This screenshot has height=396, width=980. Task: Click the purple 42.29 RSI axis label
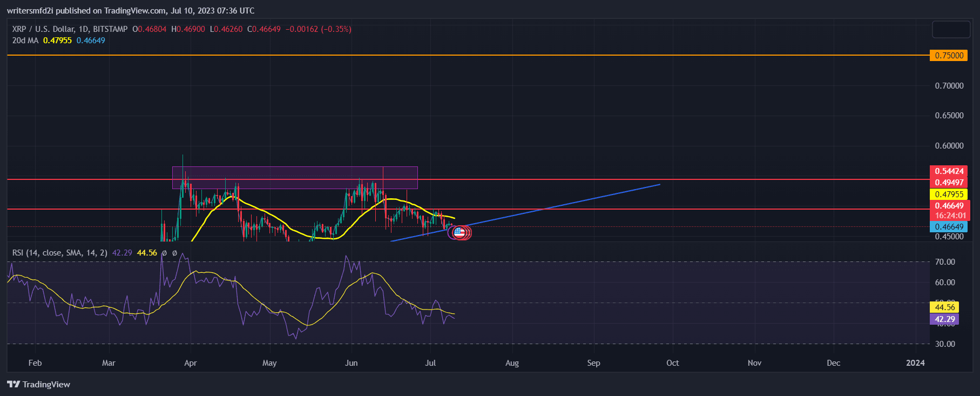pyautogui.click(x=944, y=319)
